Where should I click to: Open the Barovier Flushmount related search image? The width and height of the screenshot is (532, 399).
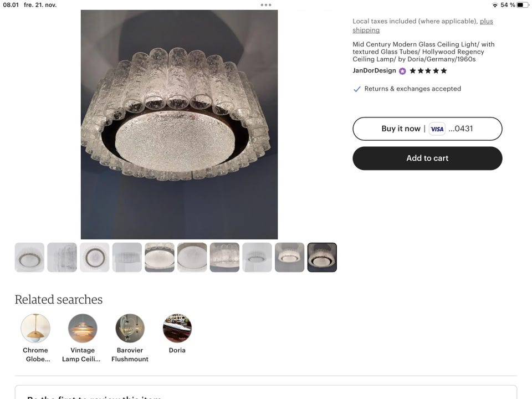130,328
